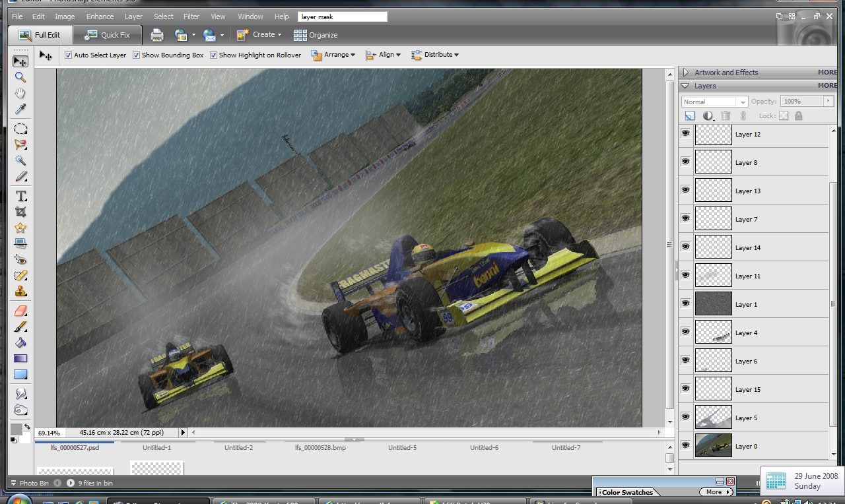Viewport: 845px width, 504px height.
Task: Toggle Show Bounding Box checkbox
Action: click(136, 55)
